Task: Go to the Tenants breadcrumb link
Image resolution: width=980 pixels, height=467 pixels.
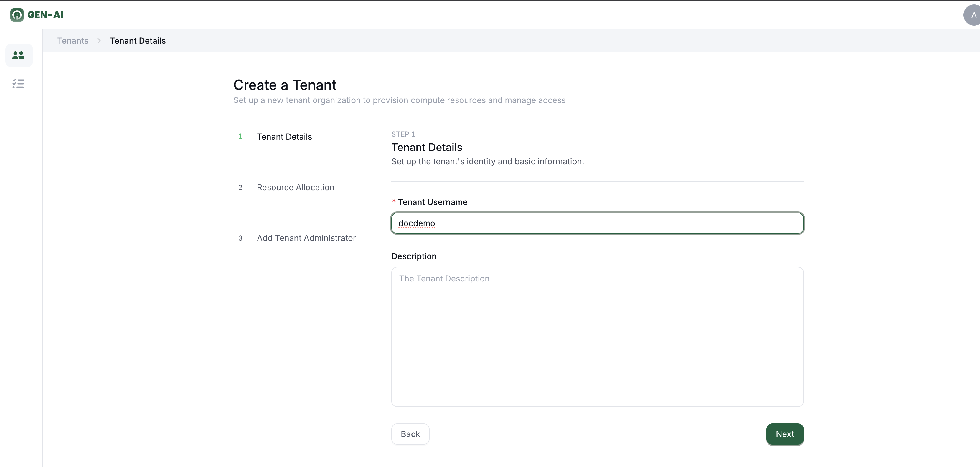Action: coord(73,41)
